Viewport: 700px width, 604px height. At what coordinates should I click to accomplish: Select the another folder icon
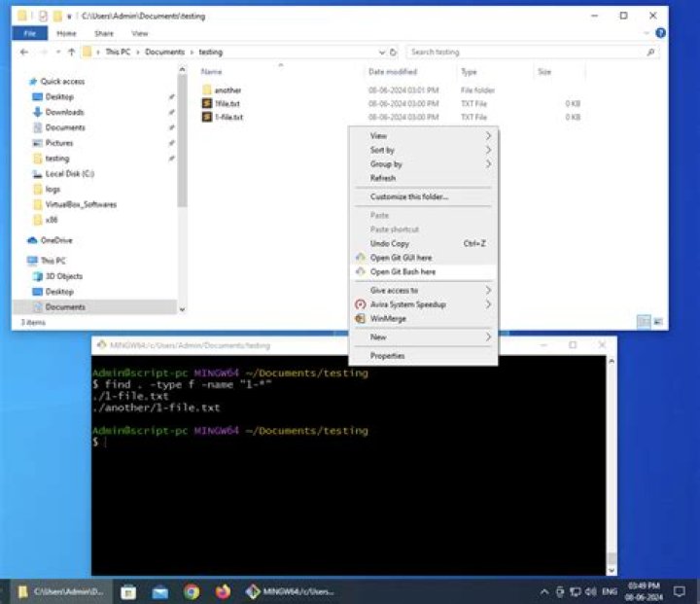point(207,89)
